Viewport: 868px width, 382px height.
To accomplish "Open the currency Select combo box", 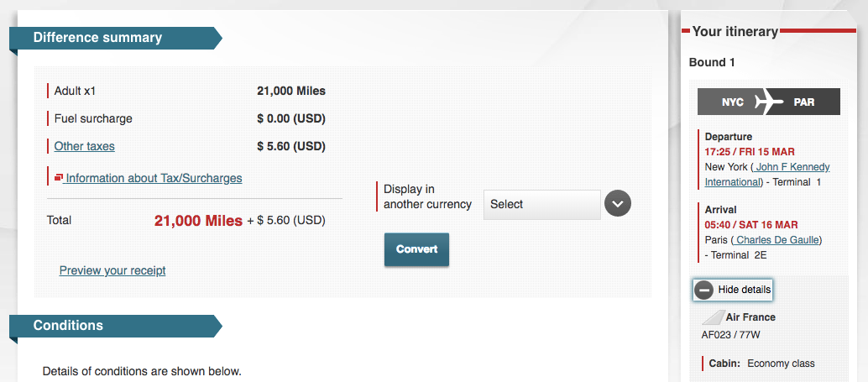I will tap(541, 204).
